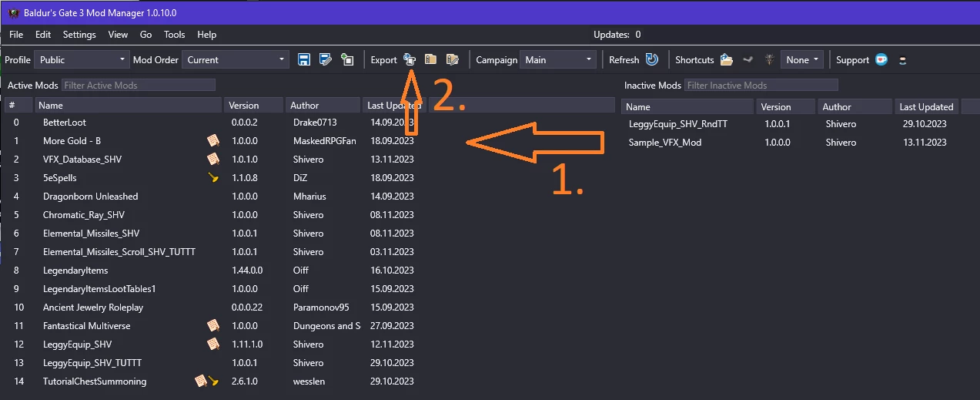Click the third Export icon, export archive as

(453, 59)
